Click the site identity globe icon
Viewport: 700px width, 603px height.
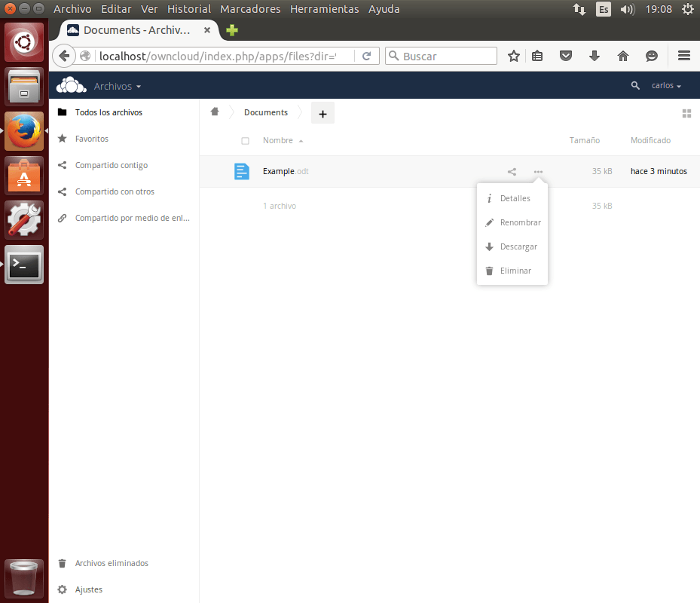pyautogui.click(x=85, y=56)
